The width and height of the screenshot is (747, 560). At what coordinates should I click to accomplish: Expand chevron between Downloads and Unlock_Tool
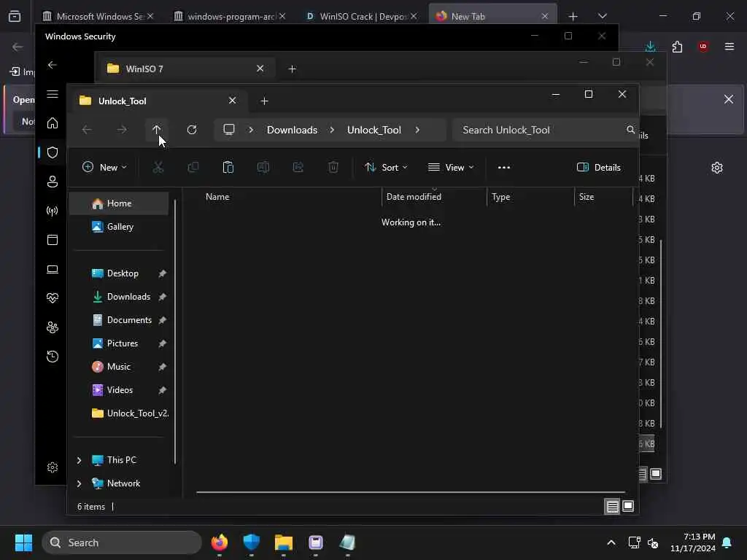pos(332,130)
